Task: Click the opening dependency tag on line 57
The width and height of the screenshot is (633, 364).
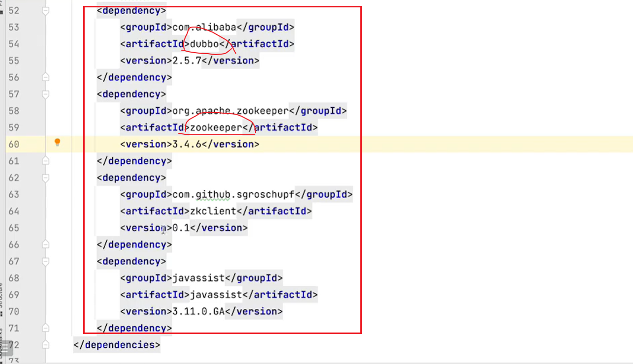Action: [131, 94]
